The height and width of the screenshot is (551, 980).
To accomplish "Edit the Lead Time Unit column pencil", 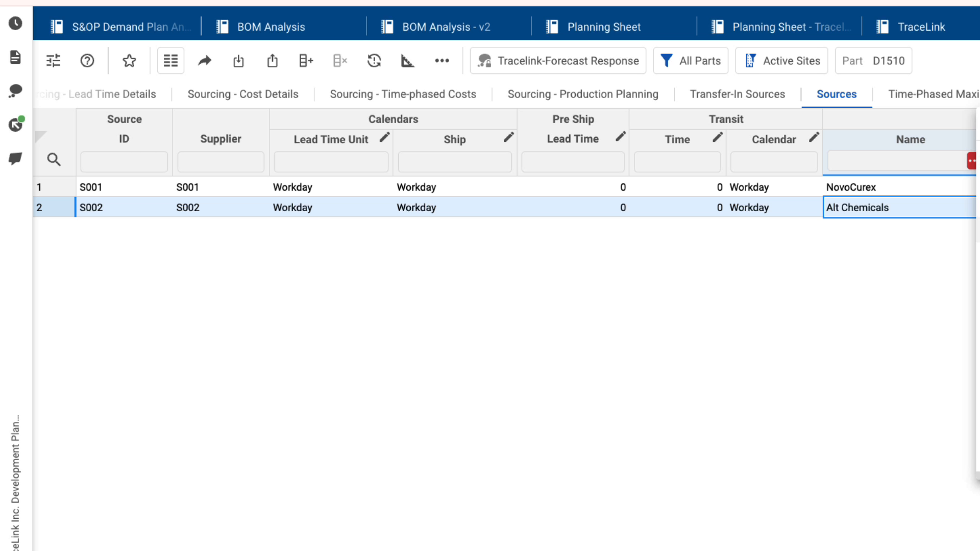I will point(384,137).
